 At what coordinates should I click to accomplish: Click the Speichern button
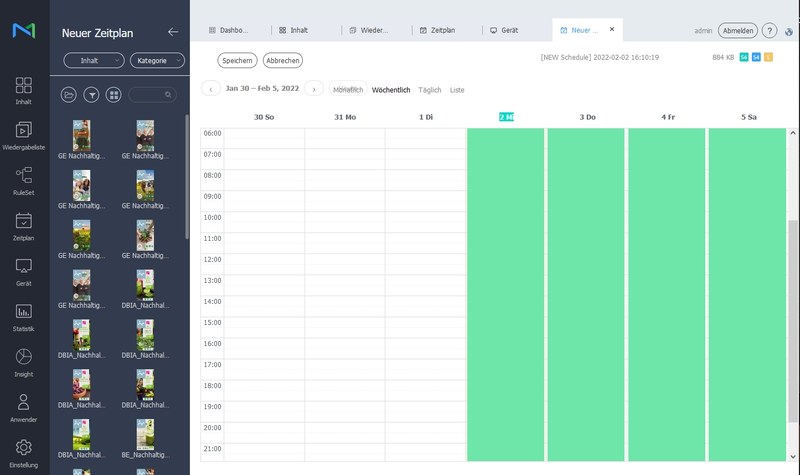click(x=237, y=60)
